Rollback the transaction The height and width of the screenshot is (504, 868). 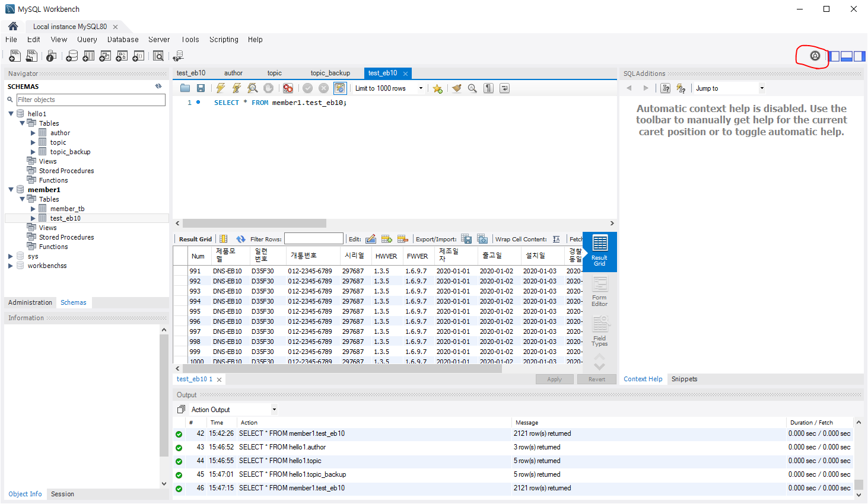coord(323,88)
